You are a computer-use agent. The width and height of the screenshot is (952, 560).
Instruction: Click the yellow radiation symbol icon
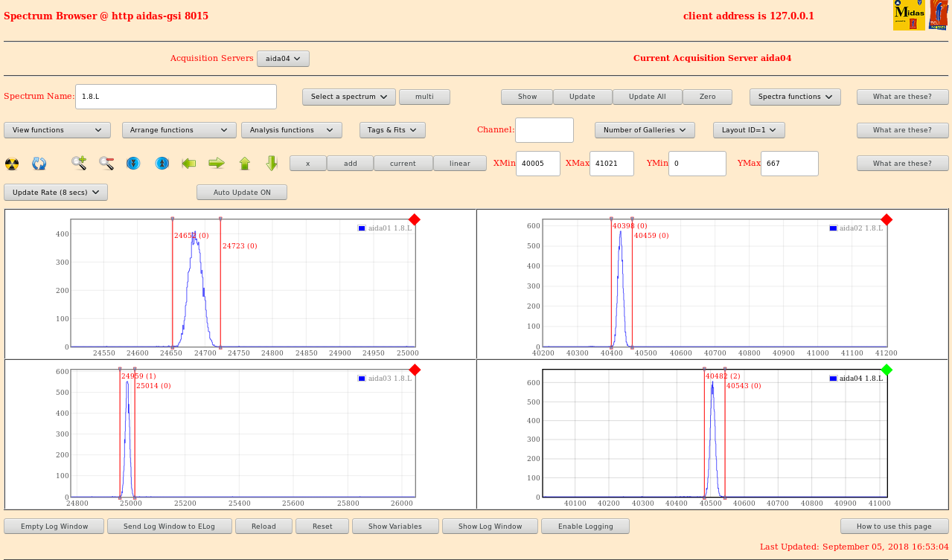point(12,164)
